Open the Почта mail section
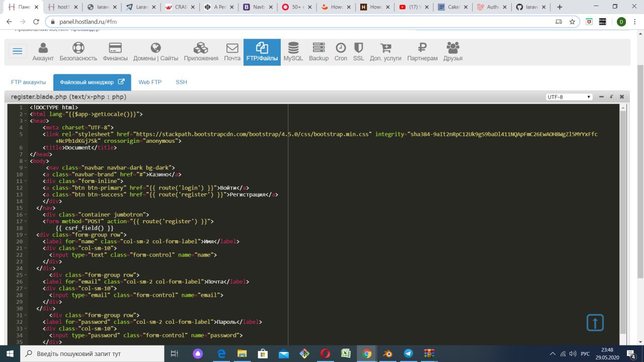644x362 pixels. [232, 52]
